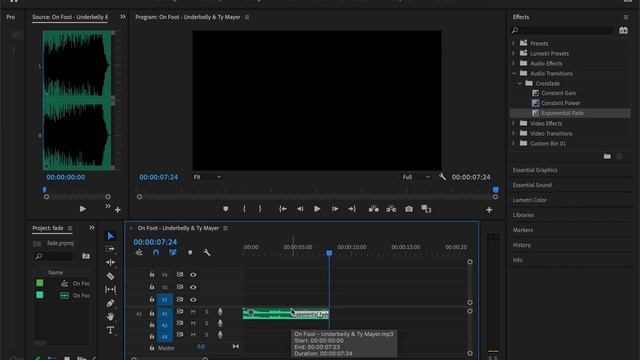Solo audio track A1
Screen dimensions: 640x360
(x=207, y=312)
